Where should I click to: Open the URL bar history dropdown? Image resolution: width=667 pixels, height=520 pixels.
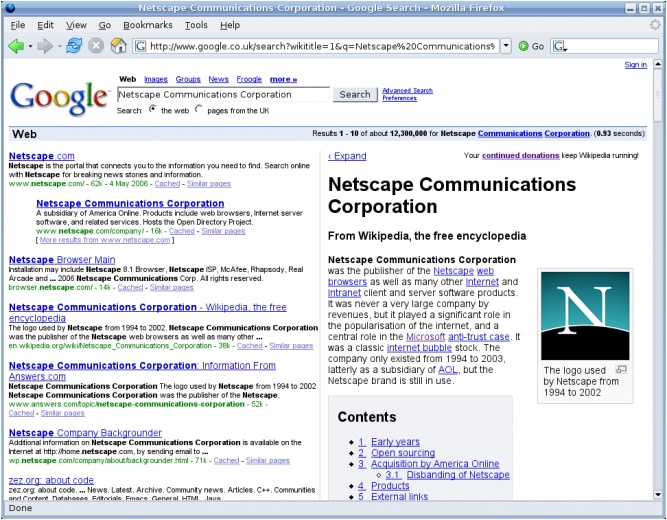pyautogui.click(x=506, y=46)
